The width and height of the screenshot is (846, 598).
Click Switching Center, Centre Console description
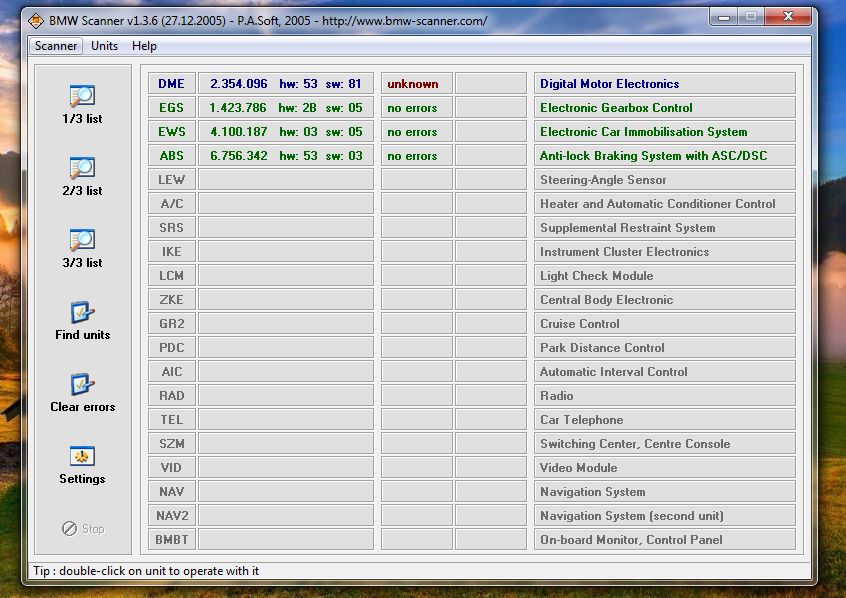coord(665,444)
